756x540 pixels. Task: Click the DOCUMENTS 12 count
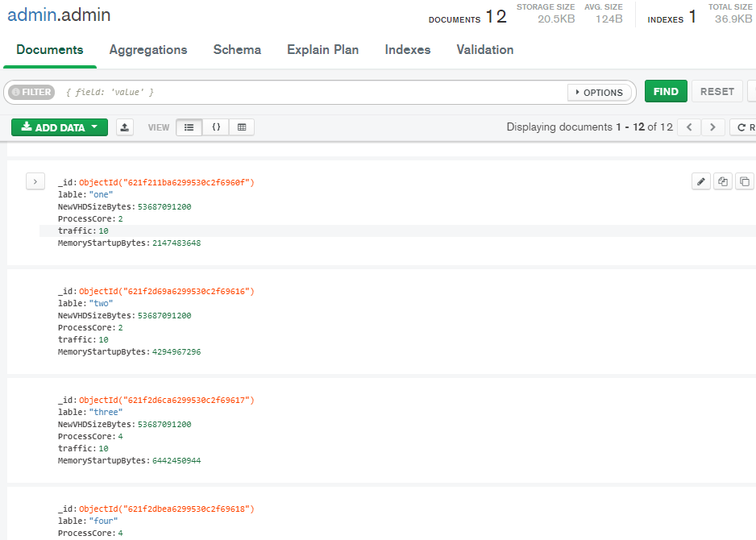click(x=467, y=16)
